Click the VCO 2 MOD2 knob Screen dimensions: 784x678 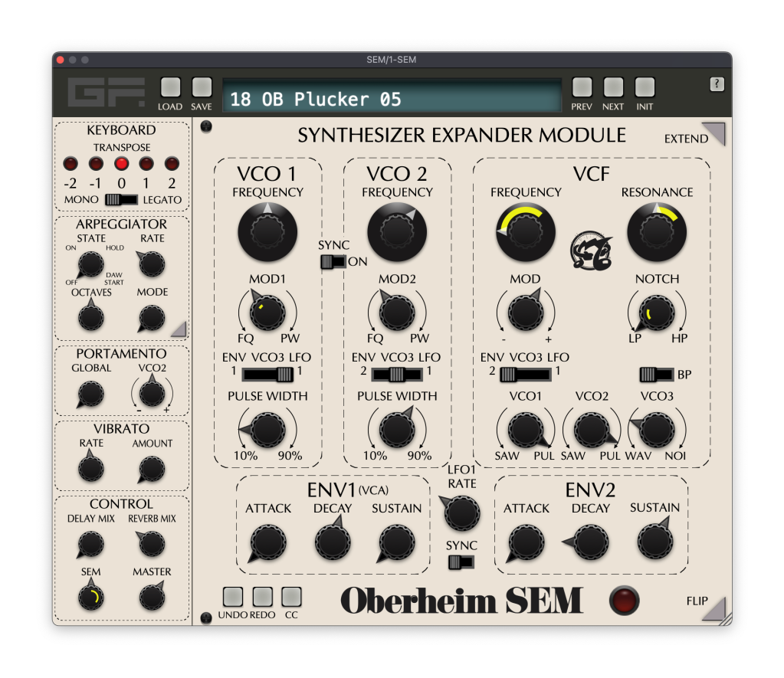[x=397, y=313]
